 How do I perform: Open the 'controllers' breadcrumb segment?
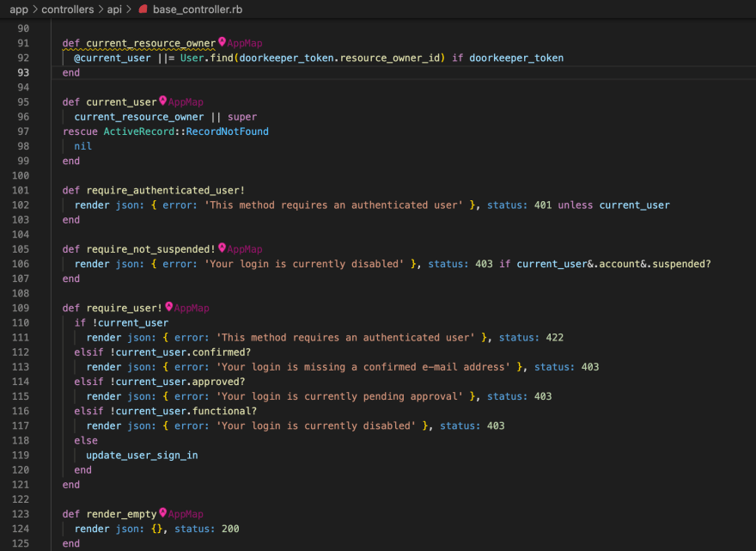[68, 9]
